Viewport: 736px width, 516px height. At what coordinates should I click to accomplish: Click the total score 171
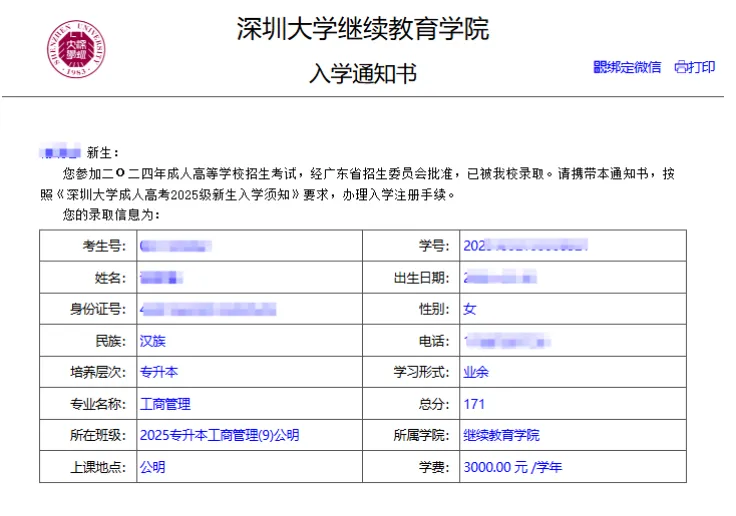click(474, 404)
